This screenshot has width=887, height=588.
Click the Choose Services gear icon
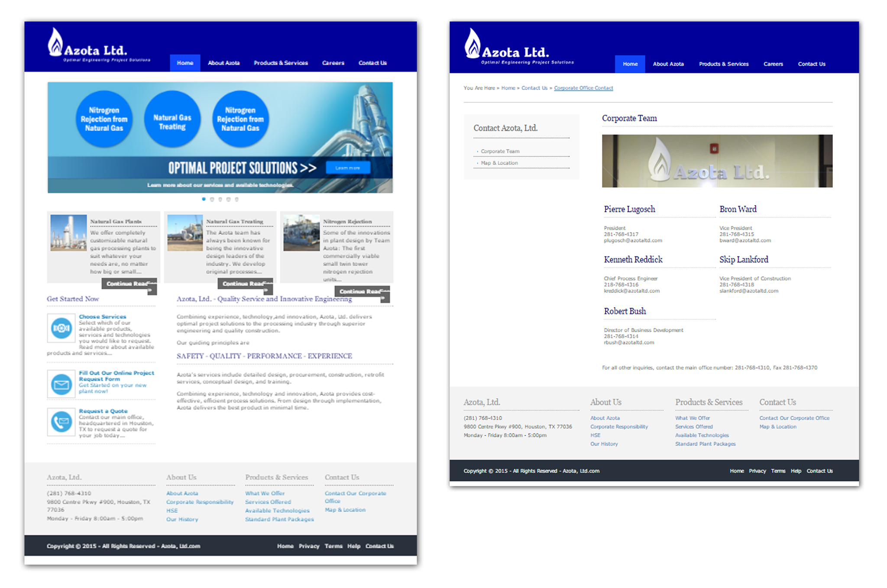pos(61,328)
